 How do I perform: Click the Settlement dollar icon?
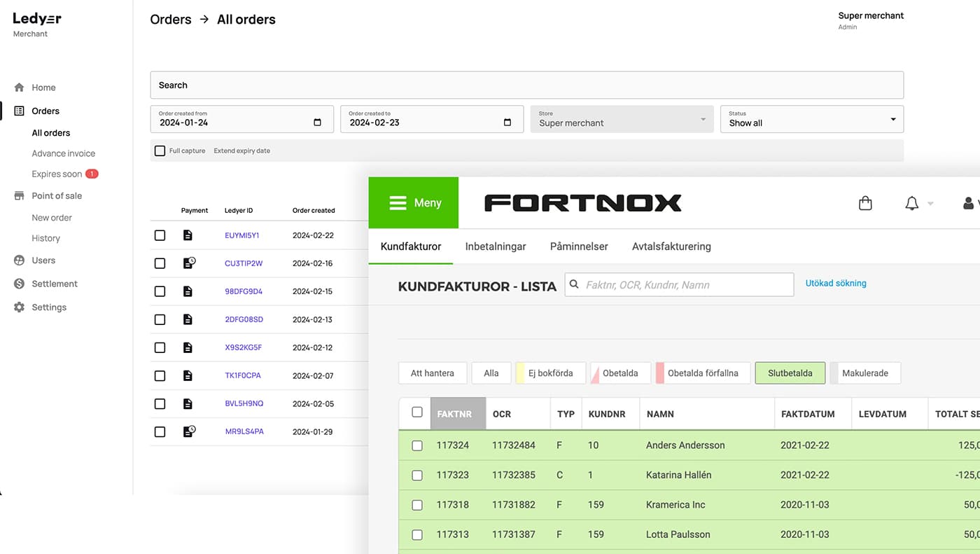click(x=19, y=284)
